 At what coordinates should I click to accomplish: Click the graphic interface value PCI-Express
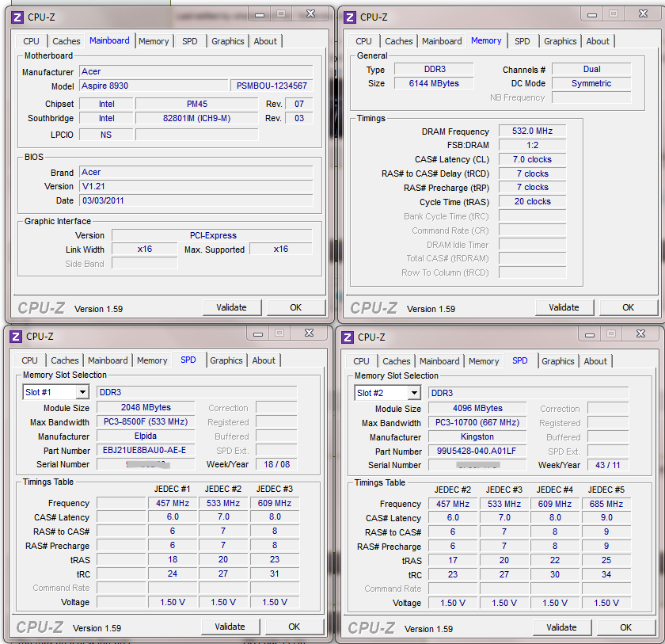(212, 235)
